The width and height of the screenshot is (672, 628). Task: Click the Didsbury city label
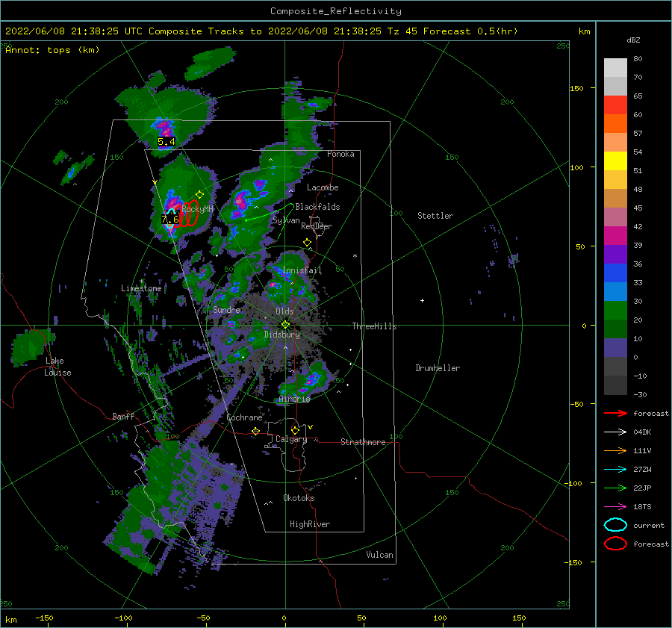[x=281, y=335]
